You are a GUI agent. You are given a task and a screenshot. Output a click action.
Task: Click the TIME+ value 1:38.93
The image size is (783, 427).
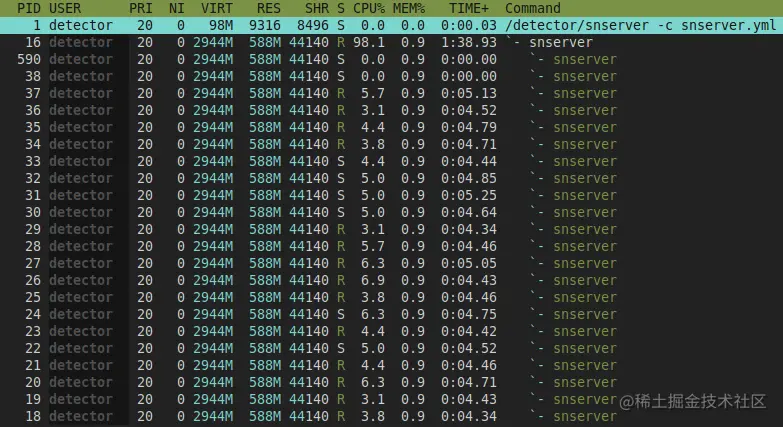tap(469, 42)
